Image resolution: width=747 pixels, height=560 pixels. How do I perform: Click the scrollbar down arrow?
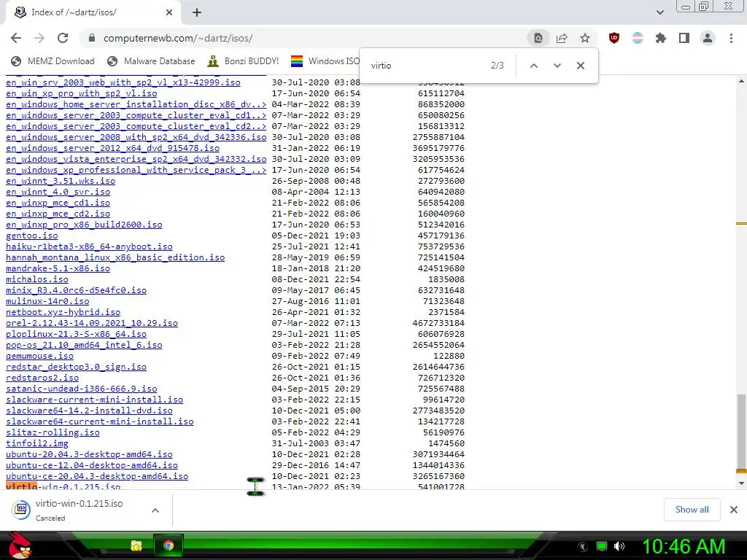[x=741, y=484]
